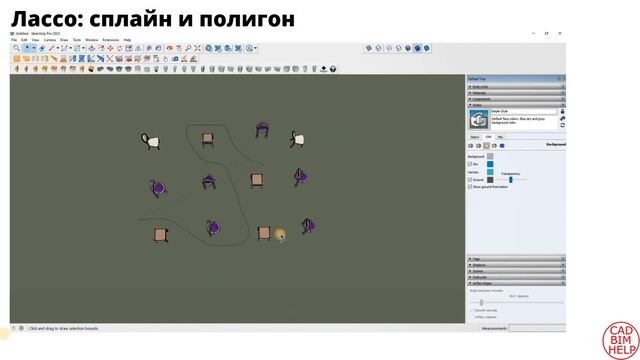
Task: Click the ground Transparency slider
Action: tap(511, 180)
